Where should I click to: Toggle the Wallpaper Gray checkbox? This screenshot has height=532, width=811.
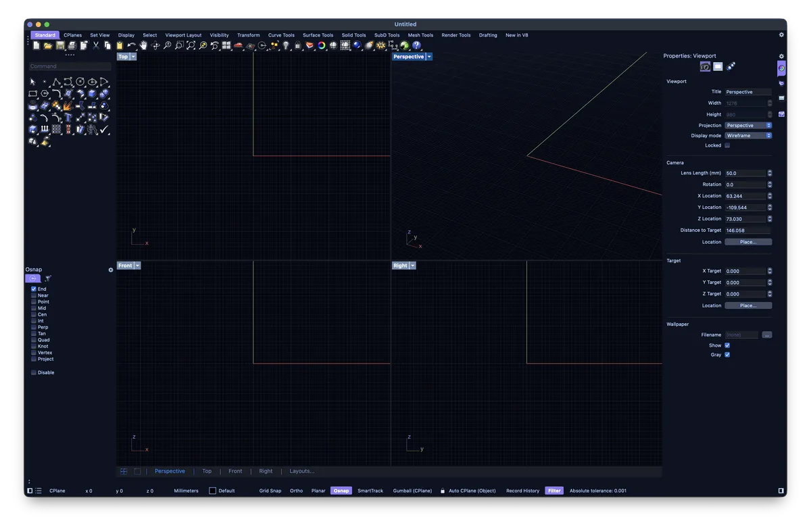click(727, 355)
